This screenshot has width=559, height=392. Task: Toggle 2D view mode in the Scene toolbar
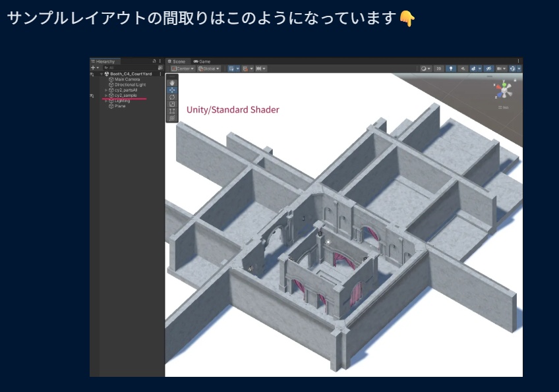(x=439, y=69)
